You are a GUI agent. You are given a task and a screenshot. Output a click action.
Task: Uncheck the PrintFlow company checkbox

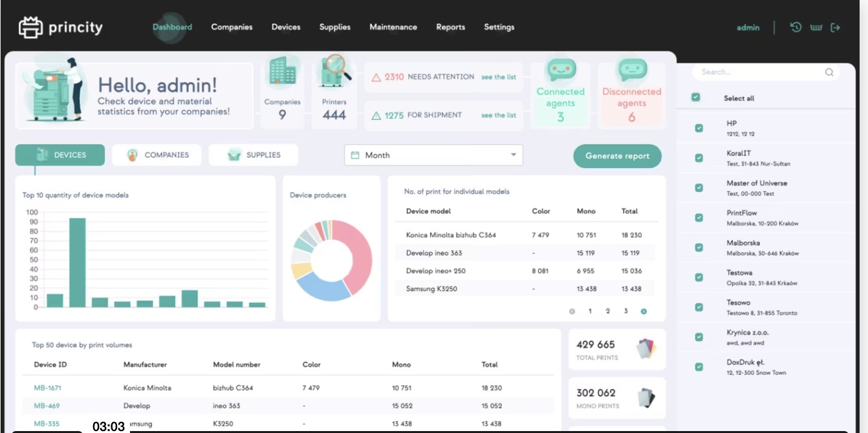699,218
